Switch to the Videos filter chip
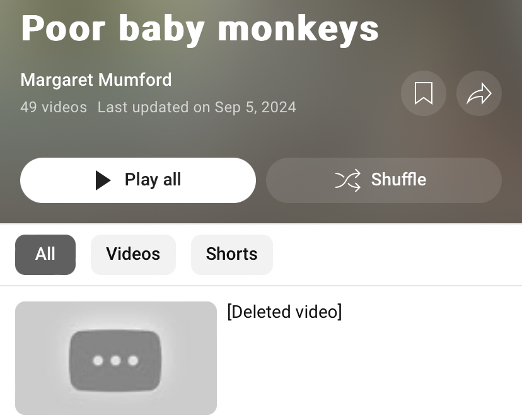This screenshot has width=522, height=420. coord(133,255)
